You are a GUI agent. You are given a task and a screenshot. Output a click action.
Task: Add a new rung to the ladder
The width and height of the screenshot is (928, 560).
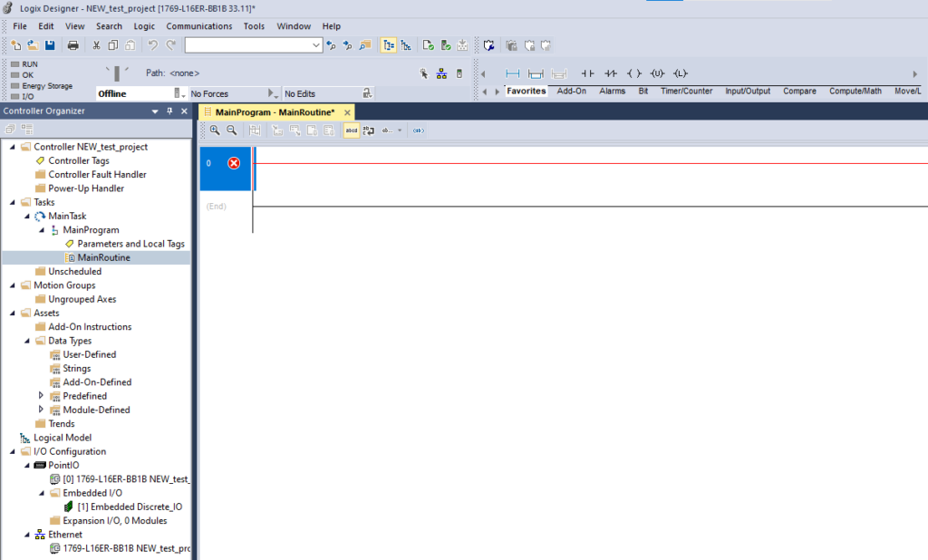click(513, 73)
